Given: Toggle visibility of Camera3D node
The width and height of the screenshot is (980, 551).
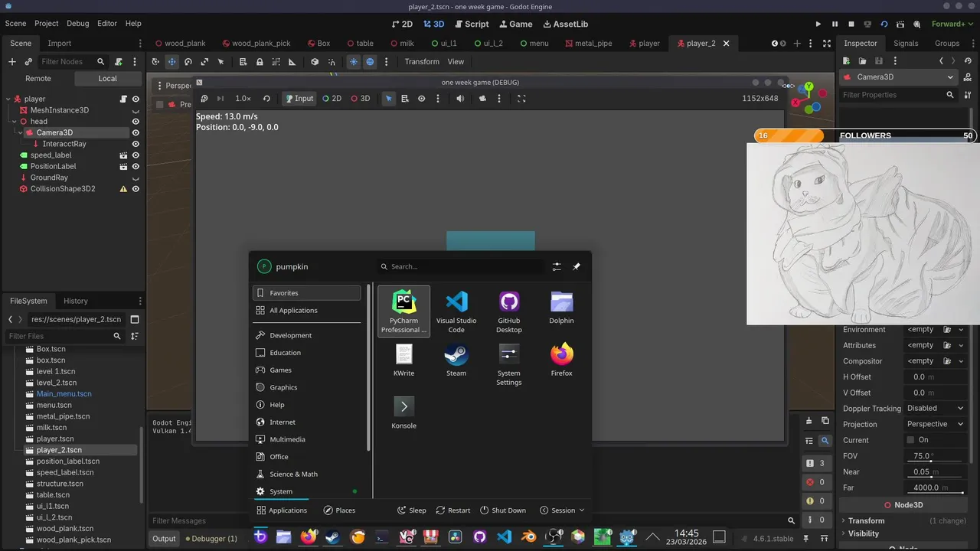Looking at the screenshot, I should coord(136,132).
